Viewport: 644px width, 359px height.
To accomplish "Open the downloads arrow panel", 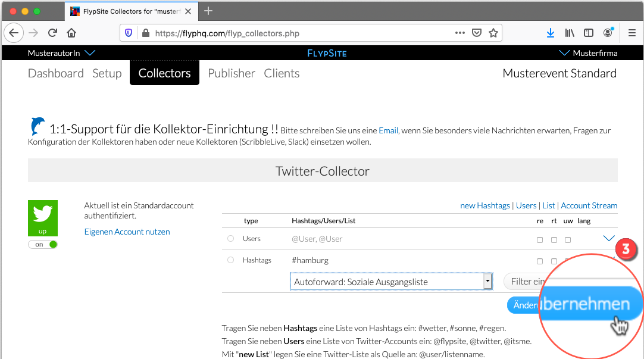I will (551, 33).
